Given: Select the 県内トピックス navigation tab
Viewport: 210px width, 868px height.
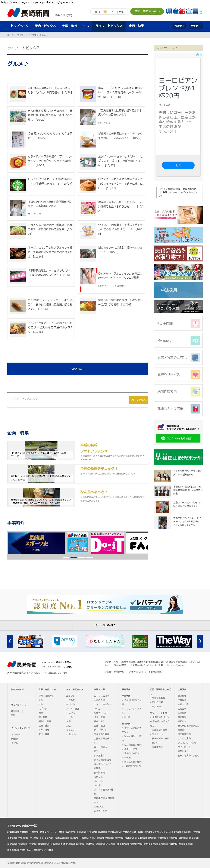Looking at the screenshot, I should (x=45, y=26).
